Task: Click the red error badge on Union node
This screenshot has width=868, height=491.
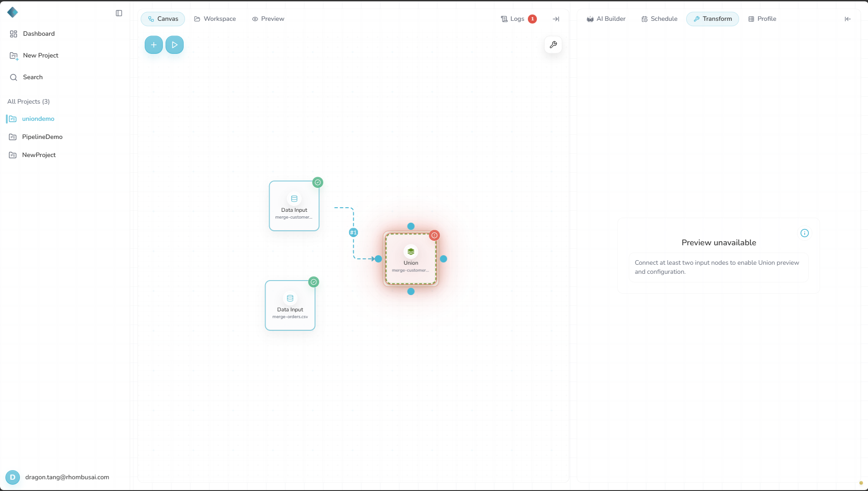Action: click(x=434, y=235)
